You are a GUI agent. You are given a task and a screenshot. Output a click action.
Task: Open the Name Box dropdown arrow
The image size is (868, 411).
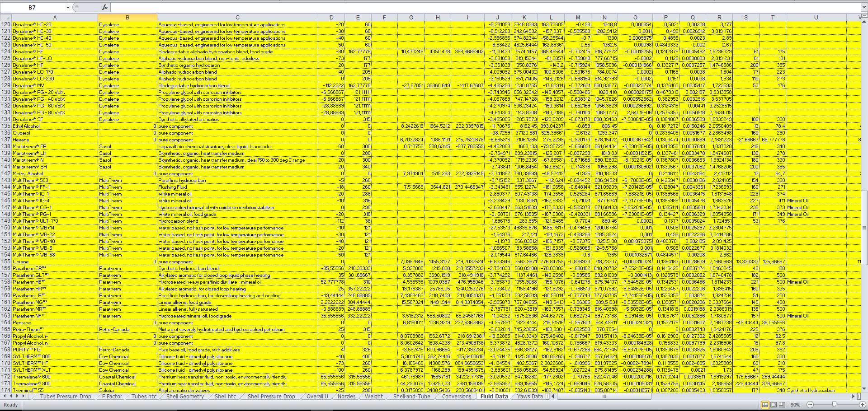click(68, 7)
